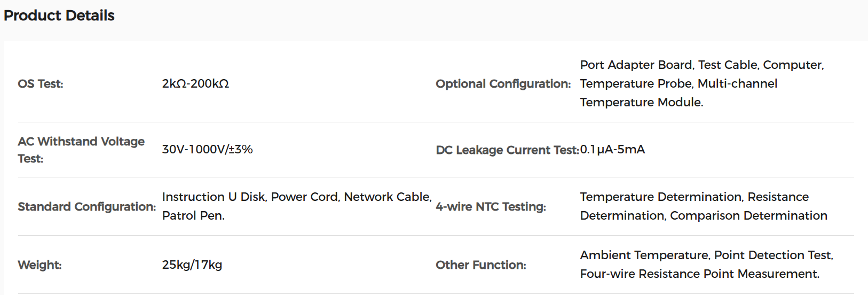This screenshot has width=868, height=295.
Task: Click Ambient Temperature function description
Action: [x=707, y=265]
